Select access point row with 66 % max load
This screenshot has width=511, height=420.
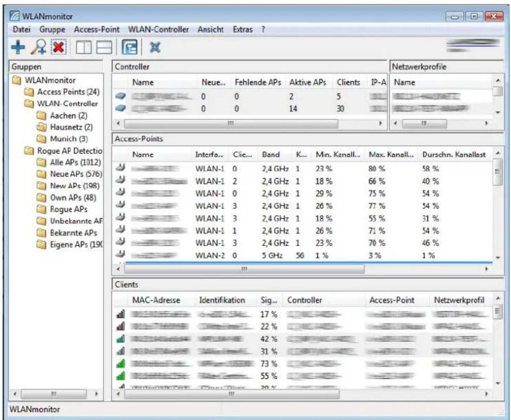(303, 181)
